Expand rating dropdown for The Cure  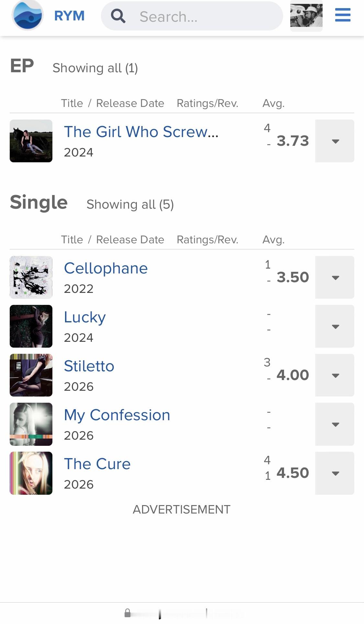335,473
